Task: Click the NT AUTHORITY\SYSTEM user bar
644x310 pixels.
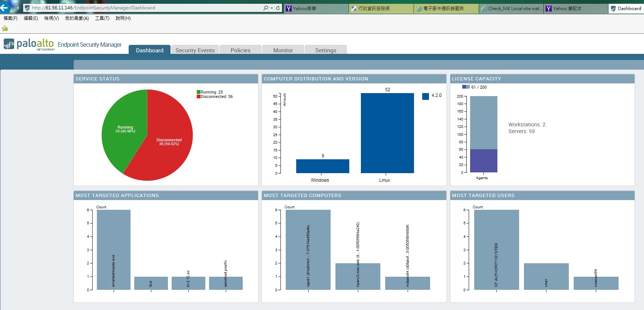Action: click(497, 250)
